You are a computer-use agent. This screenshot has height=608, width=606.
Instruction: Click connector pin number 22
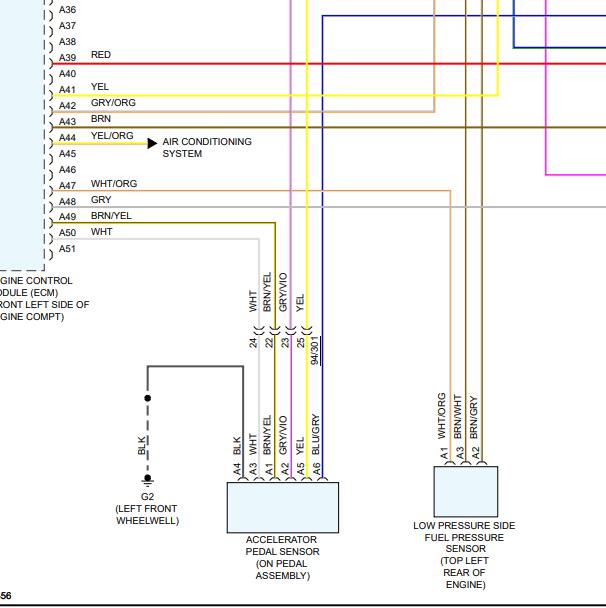(x=269, y=343)
